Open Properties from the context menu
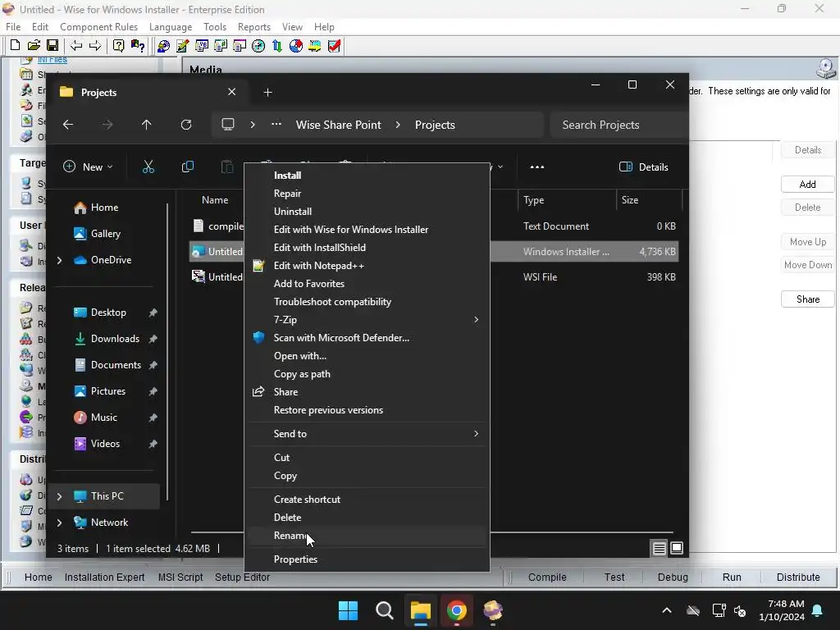 [367, 559]
